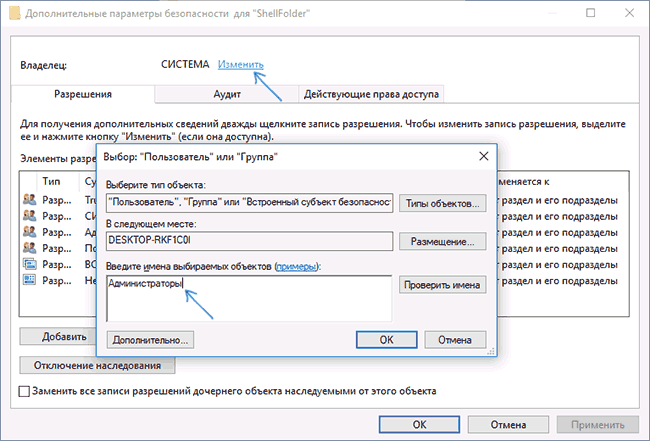Screen dimensions: 650x441
Task: Click the Изменить owner link
Action: click(240, 65)
